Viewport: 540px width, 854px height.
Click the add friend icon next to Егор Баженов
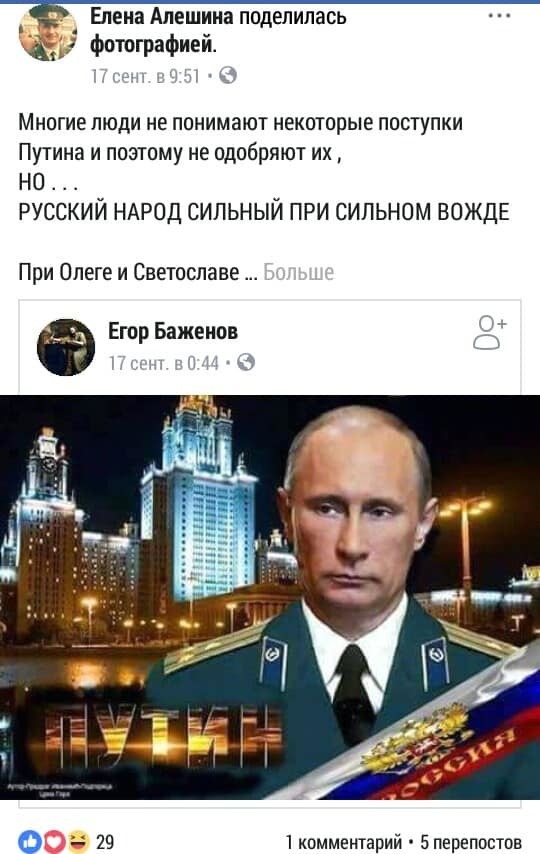pos(489,332)
